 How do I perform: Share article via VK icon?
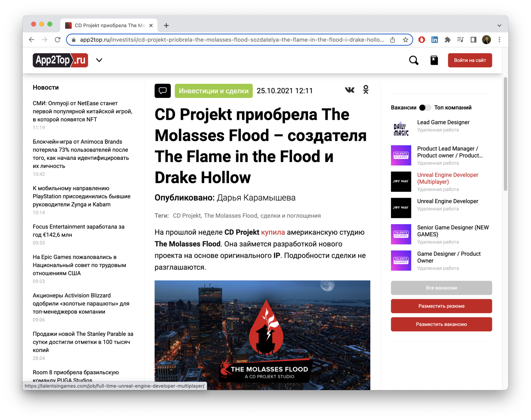(x=350, y=90)
